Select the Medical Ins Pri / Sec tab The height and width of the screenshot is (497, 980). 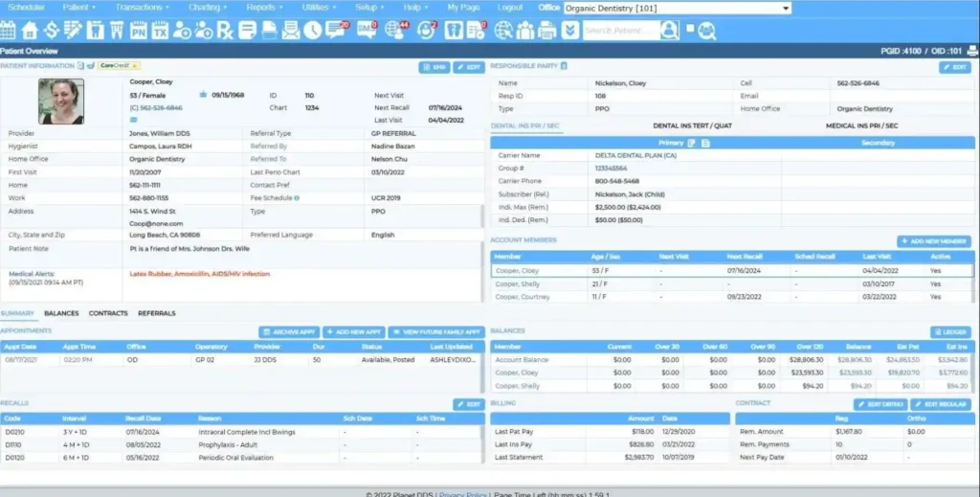click(x=862, y=125)
